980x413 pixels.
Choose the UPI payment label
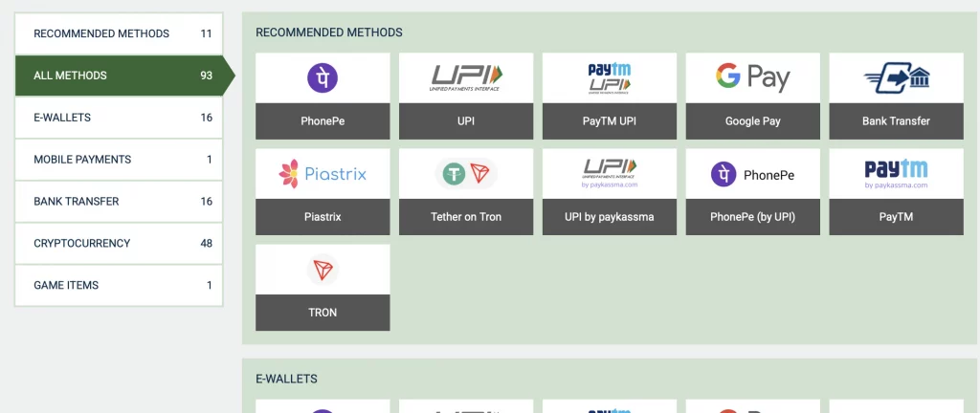[466, 121]
